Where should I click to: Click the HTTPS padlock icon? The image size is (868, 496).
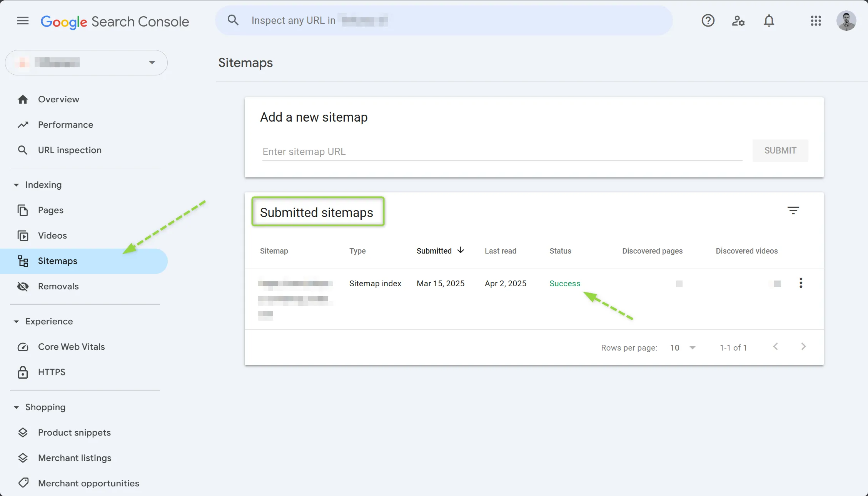click(x=23, y=372)
